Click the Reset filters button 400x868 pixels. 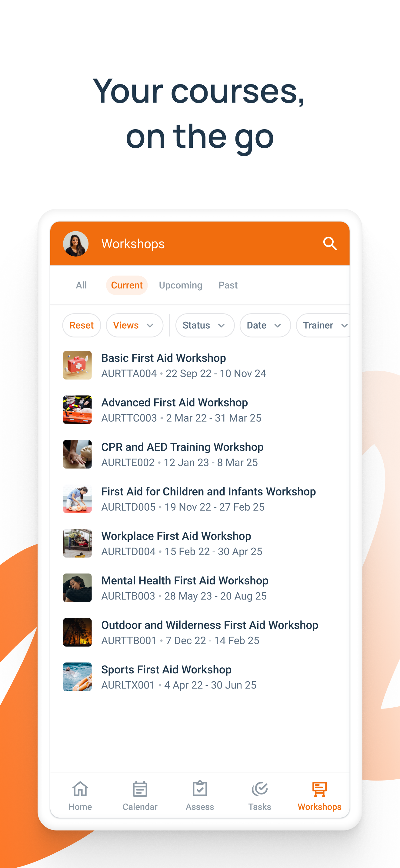[x=82, y=325]
